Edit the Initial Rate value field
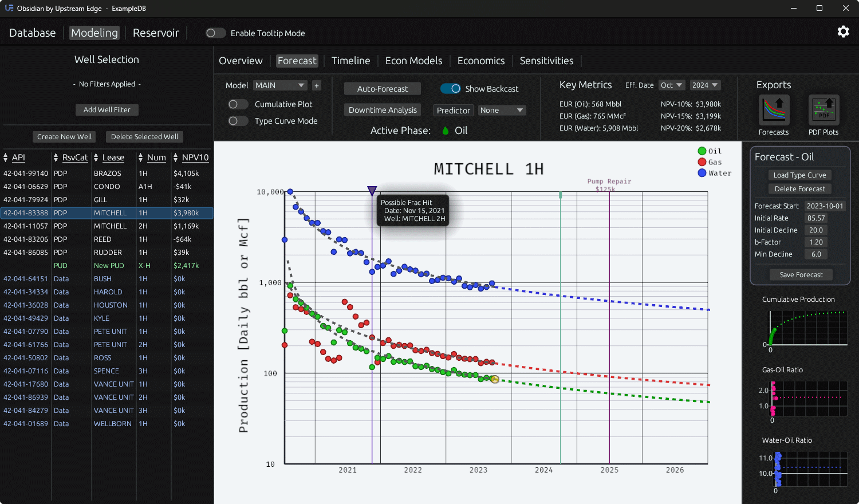This screenshot has height=504, width=859. click(x=815, y=218)
